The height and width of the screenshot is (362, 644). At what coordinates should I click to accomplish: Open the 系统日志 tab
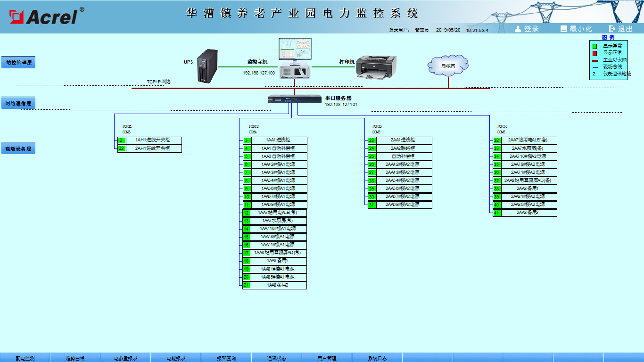pos(377,358)
